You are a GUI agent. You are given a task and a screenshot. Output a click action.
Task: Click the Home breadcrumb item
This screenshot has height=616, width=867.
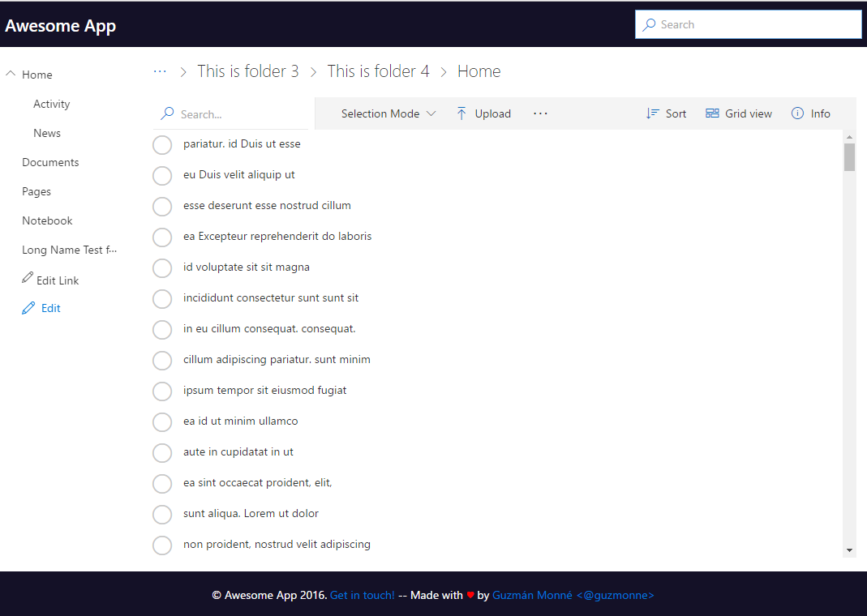coord(479,71)
